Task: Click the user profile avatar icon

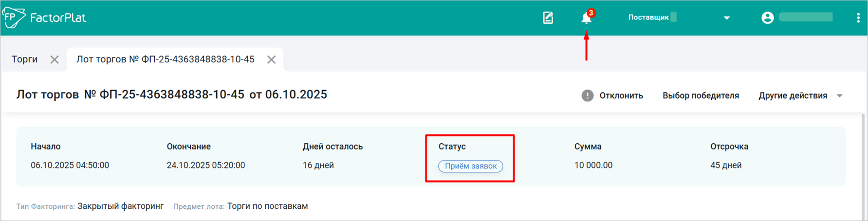Action: (767, 18)
